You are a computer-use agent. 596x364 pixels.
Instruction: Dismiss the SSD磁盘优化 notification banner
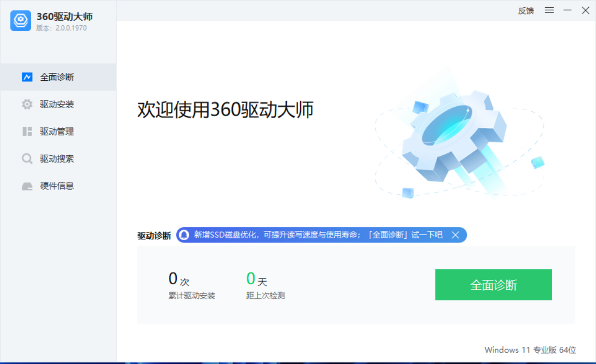[x=456, y=235]
